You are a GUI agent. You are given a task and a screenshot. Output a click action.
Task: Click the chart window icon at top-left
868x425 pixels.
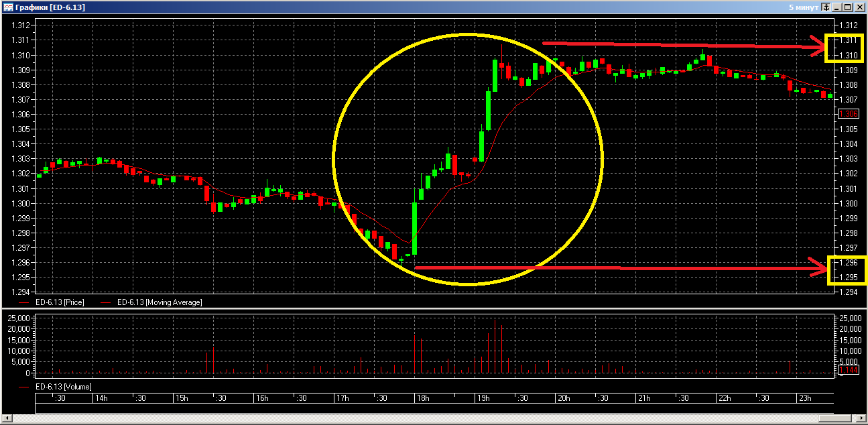point(8,7)
